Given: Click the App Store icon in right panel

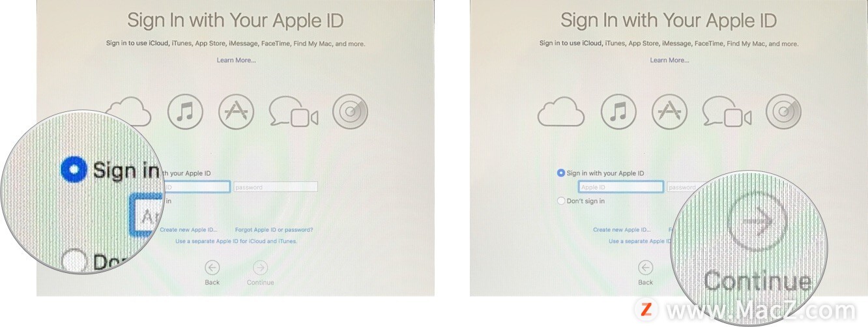Looking at the screenshot, I should 670,112.
